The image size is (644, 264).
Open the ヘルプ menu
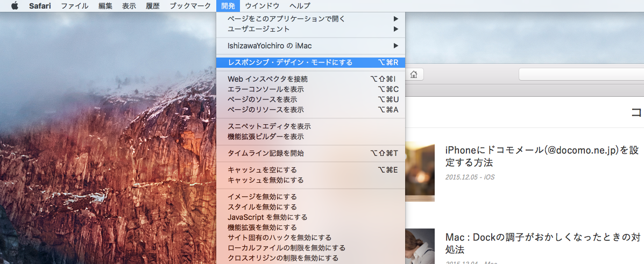tap(300, 6)
